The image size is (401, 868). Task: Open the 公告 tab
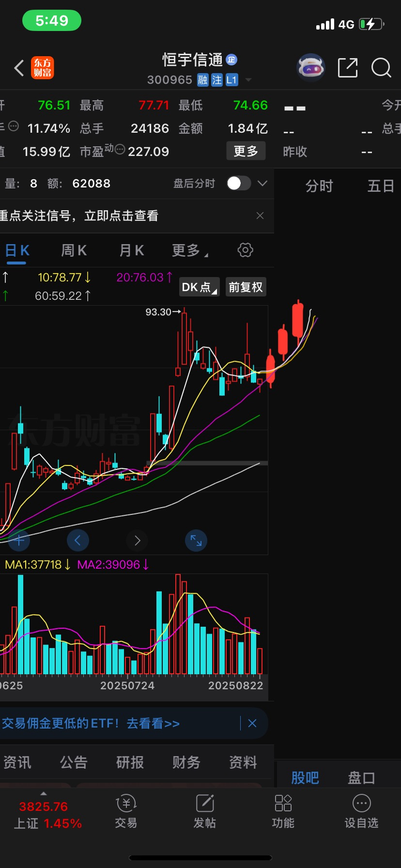click(x=74, y=762)
